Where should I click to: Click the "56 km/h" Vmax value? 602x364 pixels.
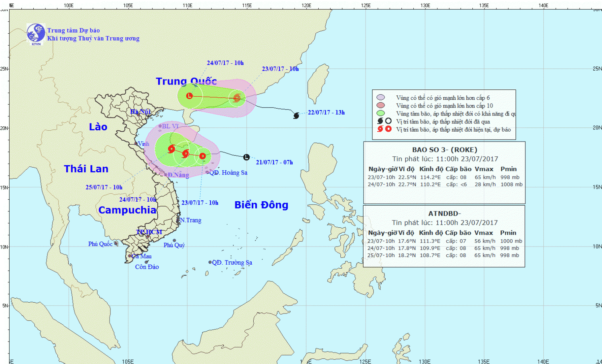[x=485, y=241]
